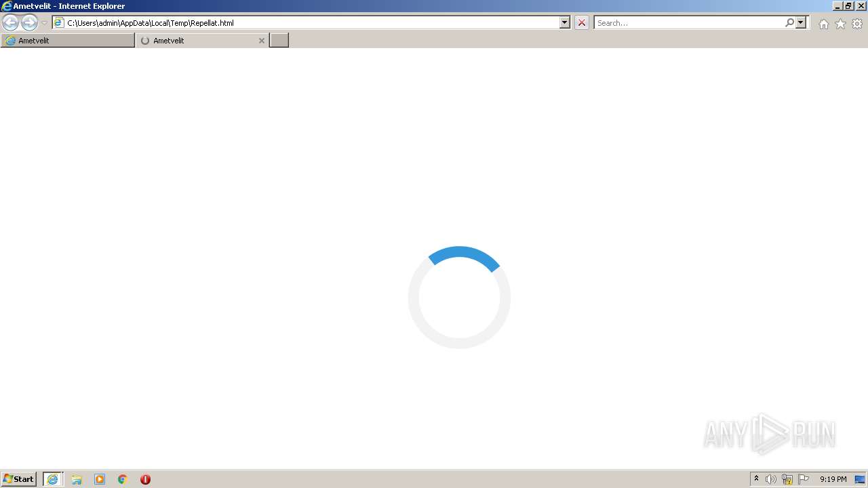
Task: Switch to first Ametvelit tab
Action: point(68,41)
